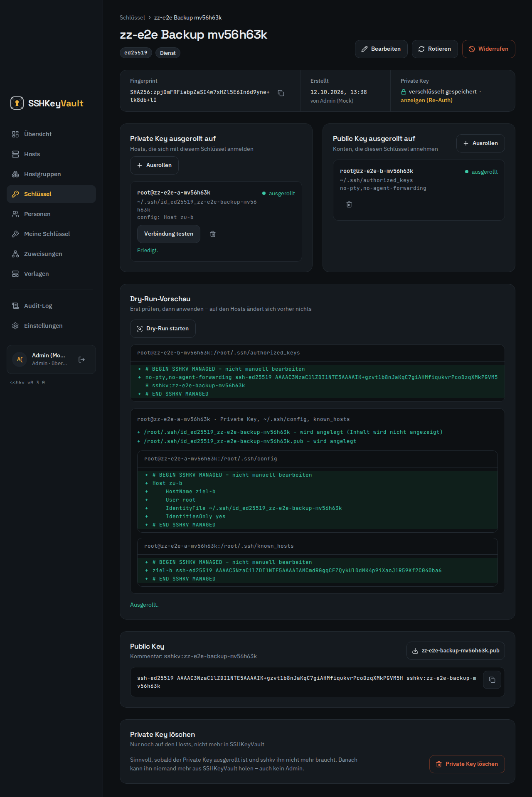
Task: Show private key via anzeigen (Re-Auth)
Action: [x=426, y=100]
